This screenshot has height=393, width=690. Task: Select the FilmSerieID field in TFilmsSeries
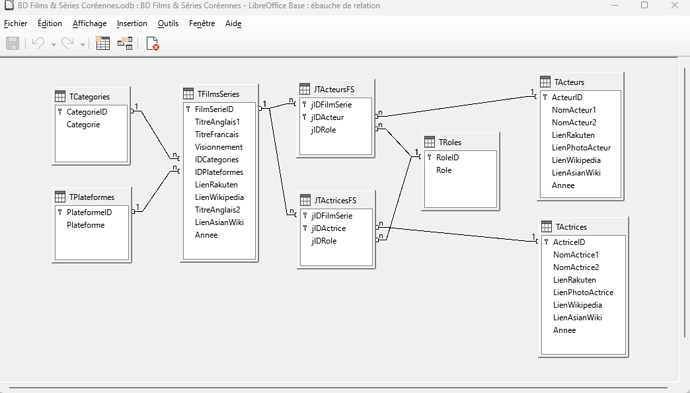click(x=219, y=109)
